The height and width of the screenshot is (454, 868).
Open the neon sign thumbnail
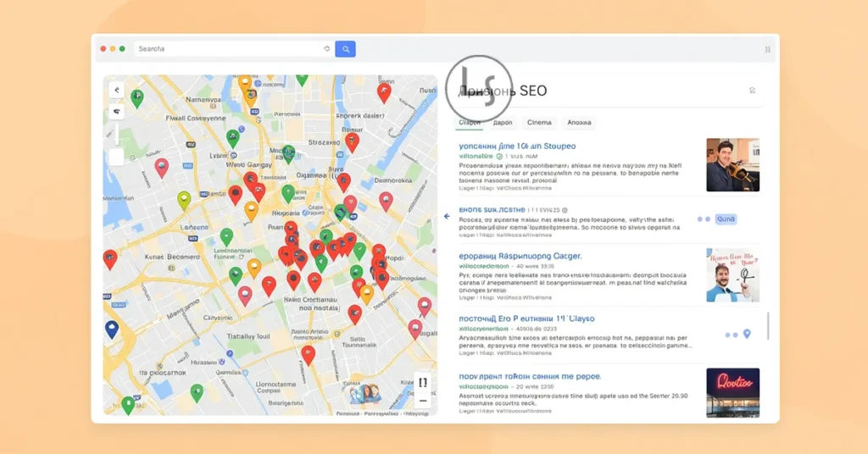[x=732, y=393]
